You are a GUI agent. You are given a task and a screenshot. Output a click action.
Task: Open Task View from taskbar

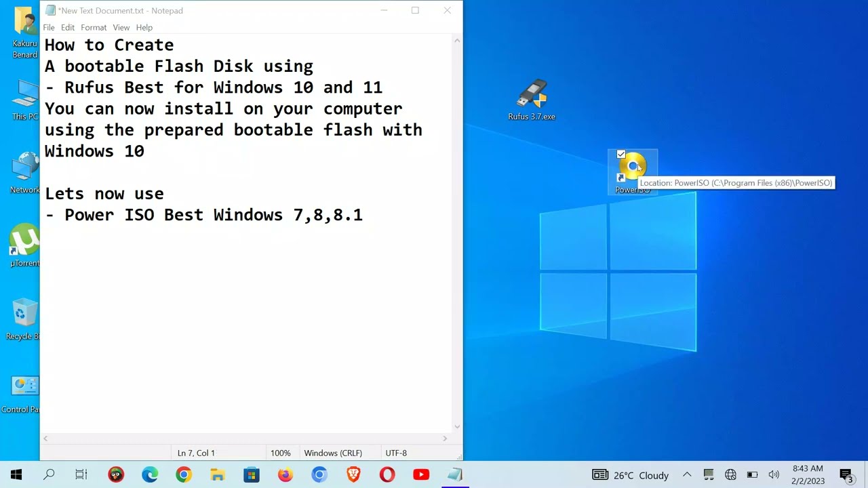[x=81, y=474]
